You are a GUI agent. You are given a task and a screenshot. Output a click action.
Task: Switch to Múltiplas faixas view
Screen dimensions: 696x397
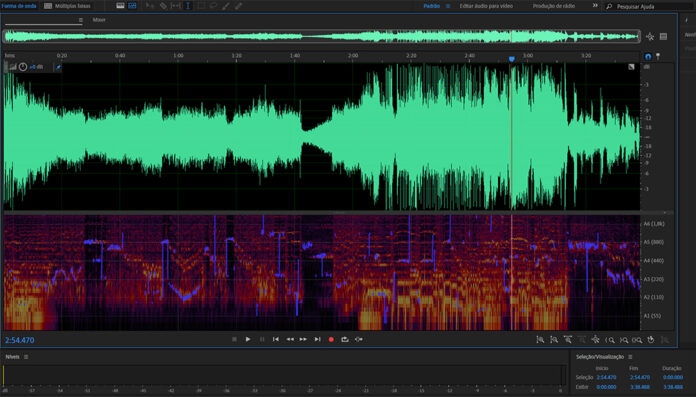click(x=67, y=6)
